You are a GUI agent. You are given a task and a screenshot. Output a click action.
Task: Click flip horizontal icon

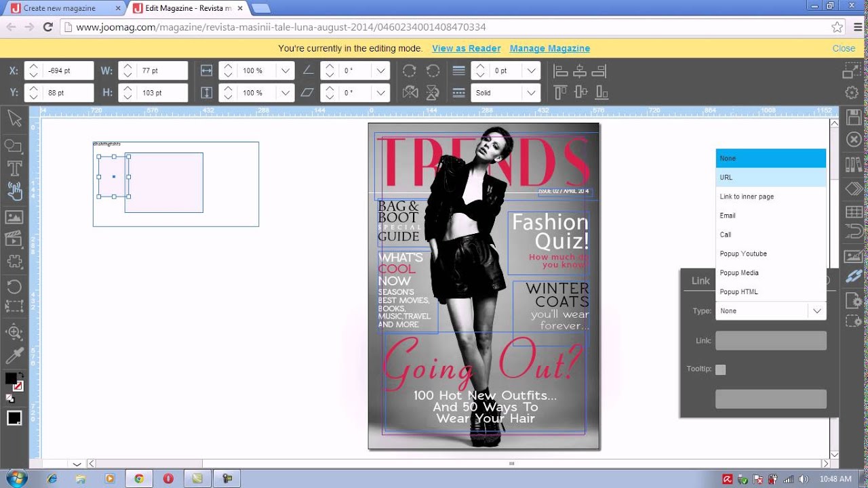pyautogui.click(x=410, y=92)
